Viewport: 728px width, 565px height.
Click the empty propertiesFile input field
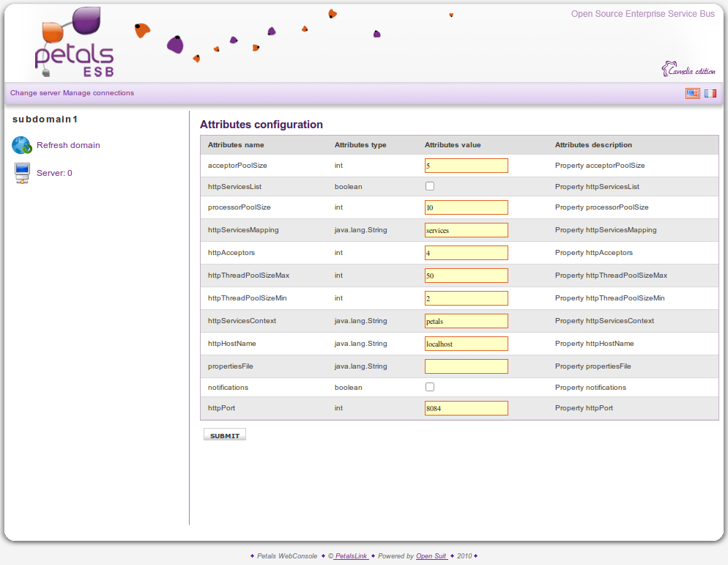(466, 366)
